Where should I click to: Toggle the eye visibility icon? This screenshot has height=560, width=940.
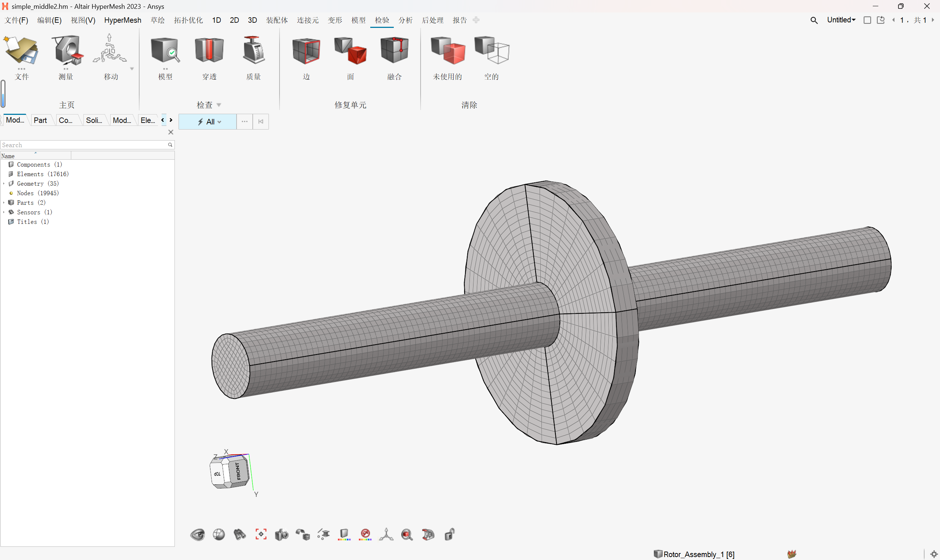tap(197, 534)
